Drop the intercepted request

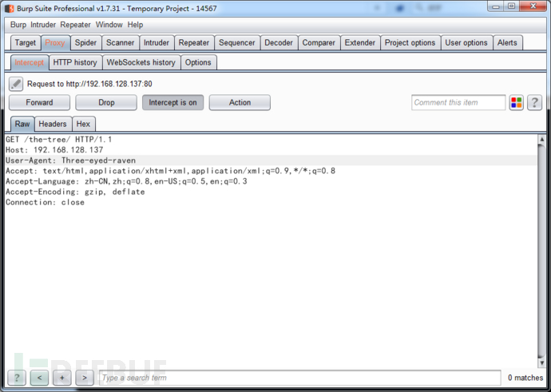(106, 102)
